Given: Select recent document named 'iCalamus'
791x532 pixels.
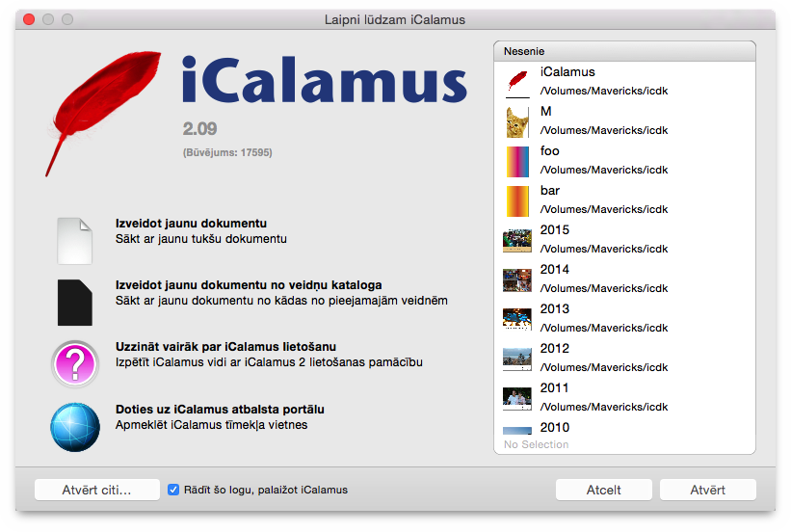Looking at the screenshot, I should [x=624, y=81].
